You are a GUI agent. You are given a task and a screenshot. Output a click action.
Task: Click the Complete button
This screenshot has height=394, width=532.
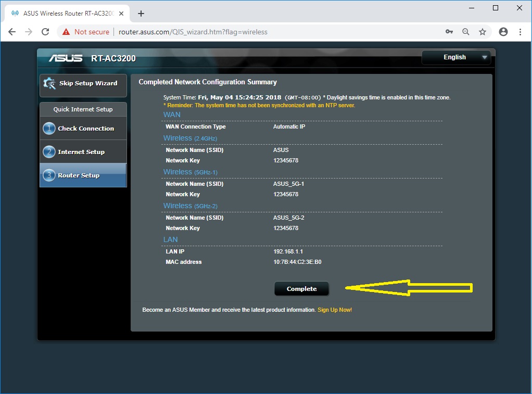point(301,289)
